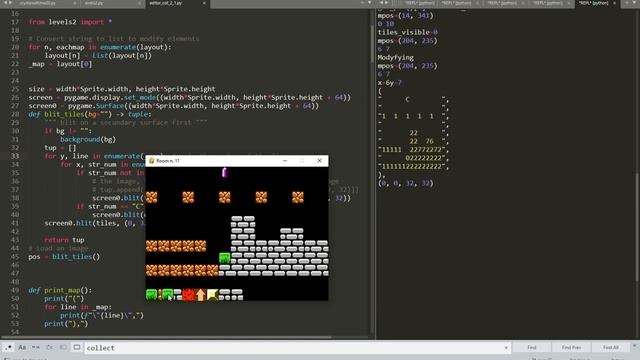
Task: Click 'def print_map():' definition line
Action: (x=60, y=290)
